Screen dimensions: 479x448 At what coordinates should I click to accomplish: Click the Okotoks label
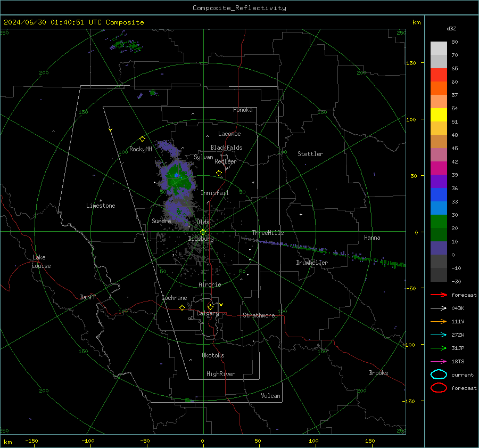coord(213,355)
